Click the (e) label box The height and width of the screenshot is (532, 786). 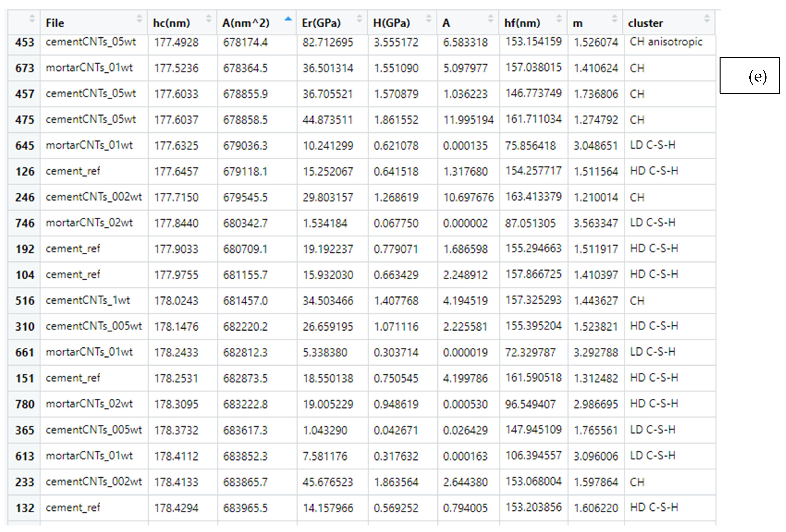[749, 75]
